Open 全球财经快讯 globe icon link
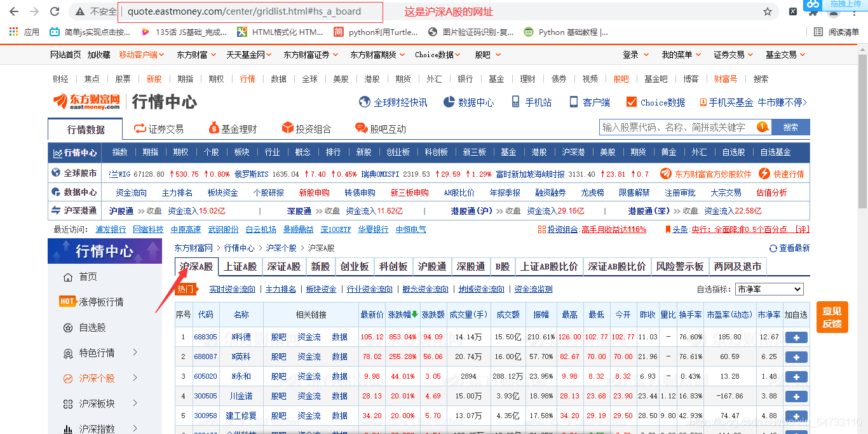The image size is (868, 434). (393, 102)
